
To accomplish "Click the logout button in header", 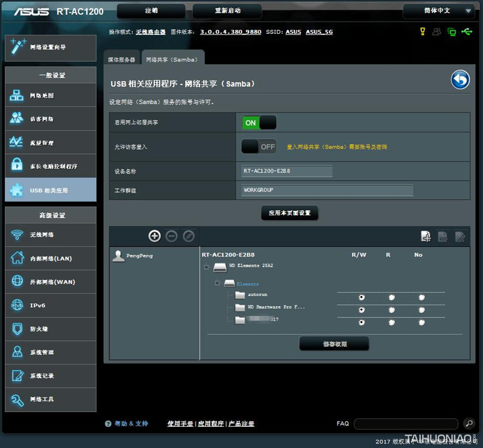I will coord(151,11).
